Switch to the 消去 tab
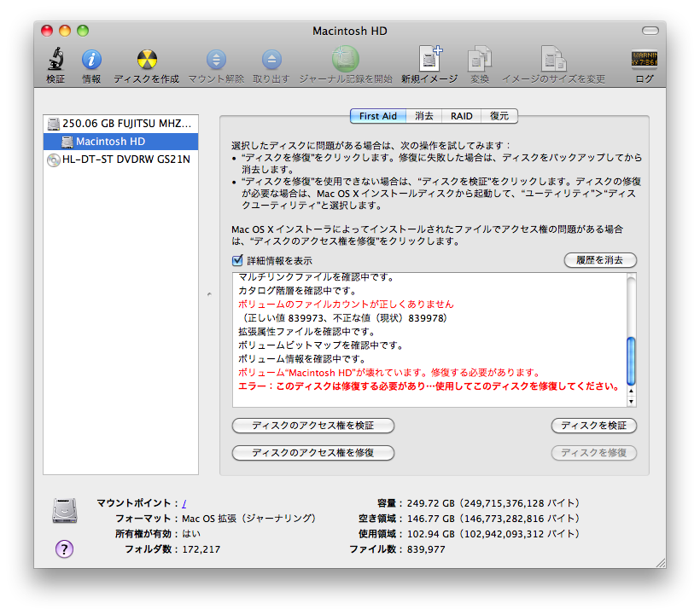This screenshot has width=700, height=615. [x=424, y=116]
